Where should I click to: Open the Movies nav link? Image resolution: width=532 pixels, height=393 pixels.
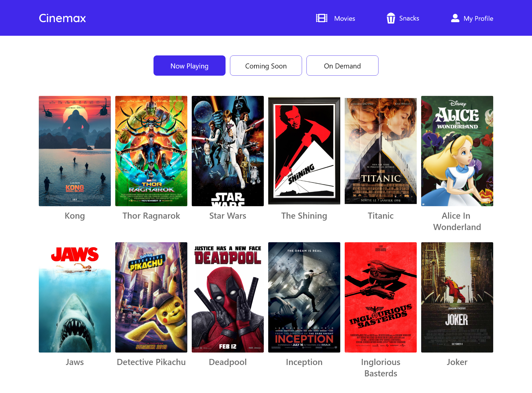(x=344, y=19)
